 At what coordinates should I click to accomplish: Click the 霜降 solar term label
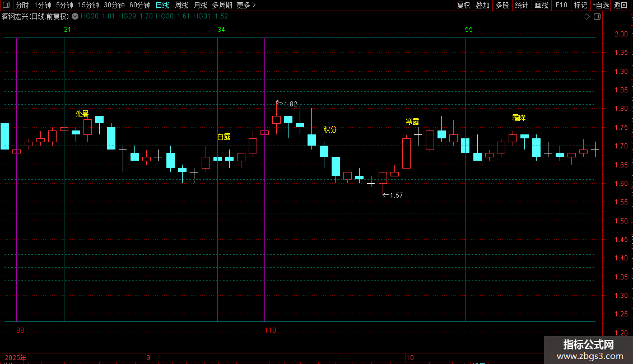pyautogui.click(x=519, y=118)
